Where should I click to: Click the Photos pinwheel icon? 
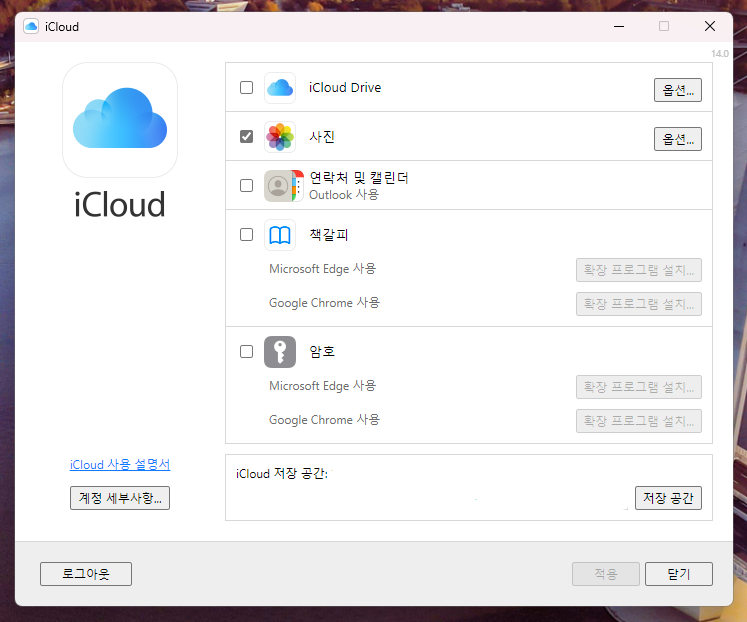coord(280,137)
